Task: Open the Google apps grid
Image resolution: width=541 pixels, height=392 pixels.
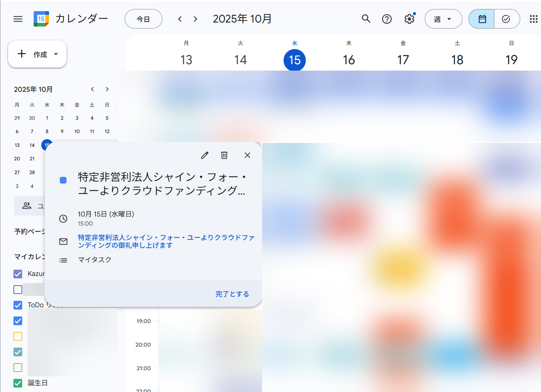Action: click(533, 19)
